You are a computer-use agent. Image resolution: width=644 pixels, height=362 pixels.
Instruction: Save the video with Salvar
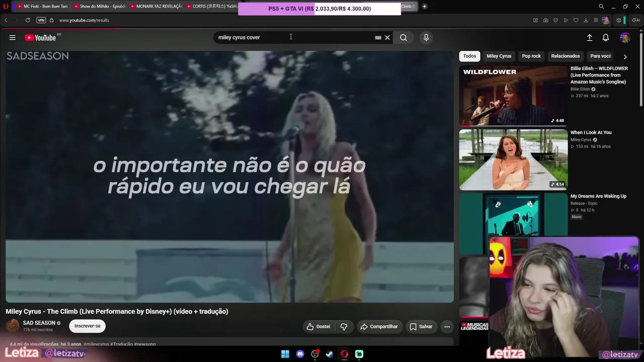tap(421, 327)
